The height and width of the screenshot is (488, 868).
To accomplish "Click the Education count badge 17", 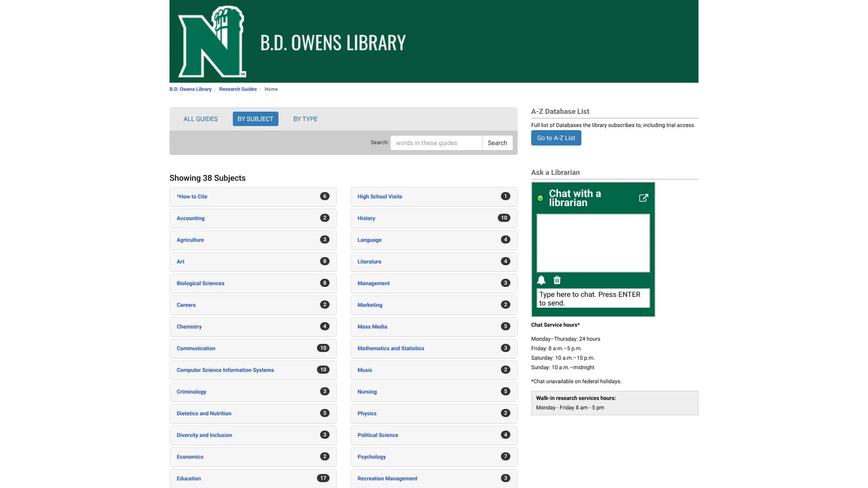I will tap(323, 478).
